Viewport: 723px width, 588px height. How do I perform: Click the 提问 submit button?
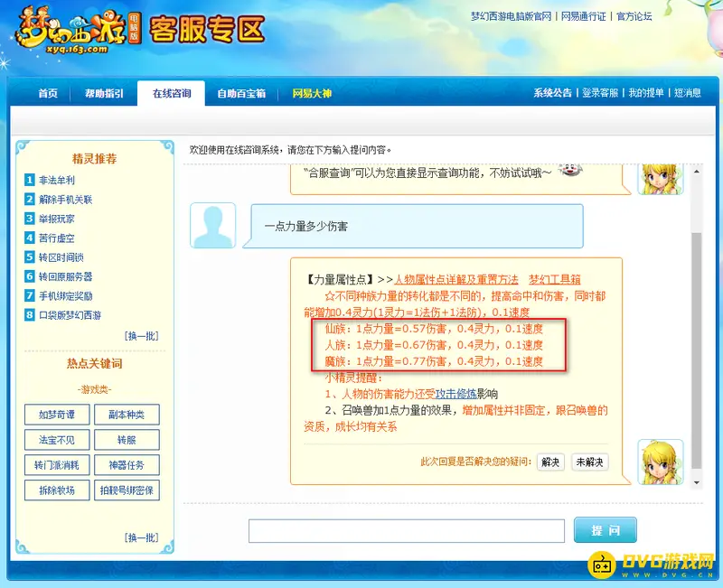[x=605, y=530]
